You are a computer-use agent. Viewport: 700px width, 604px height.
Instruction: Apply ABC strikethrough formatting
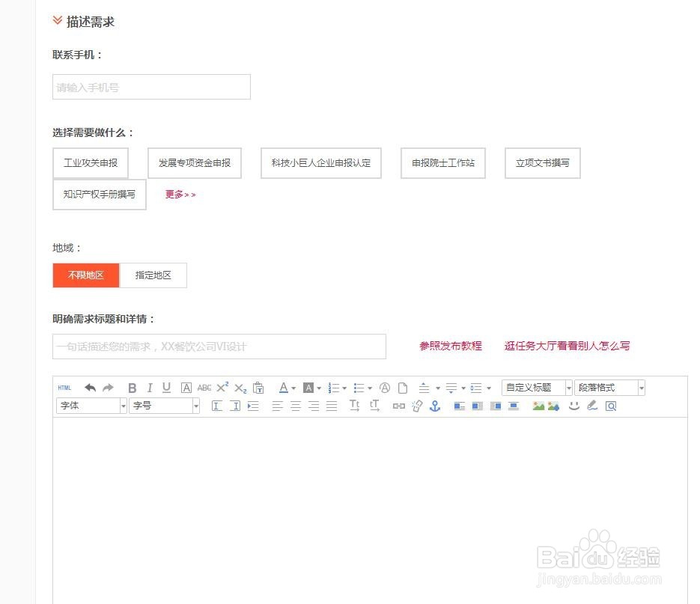pos(204,388)
